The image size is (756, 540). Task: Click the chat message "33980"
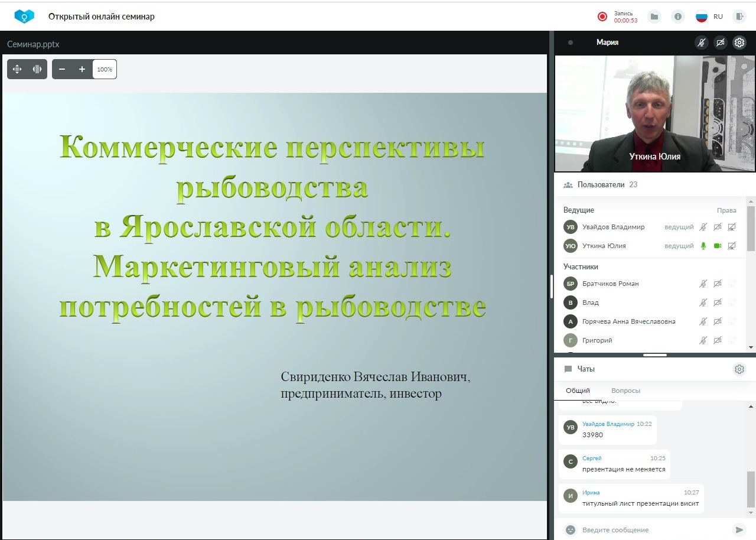click(x=592, y=435)
